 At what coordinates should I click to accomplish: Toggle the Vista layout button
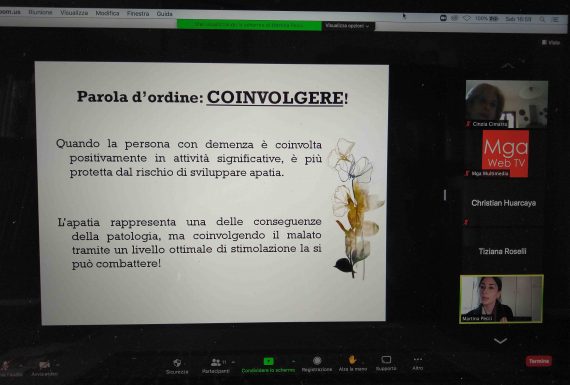tap(551, 43)
